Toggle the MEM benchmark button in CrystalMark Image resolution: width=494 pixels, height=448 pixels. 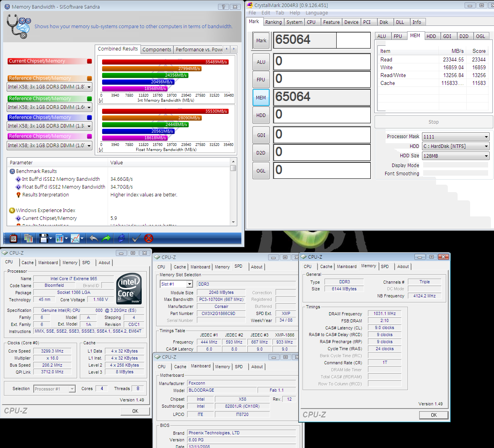pyautogui.click(x=261, y=98)
